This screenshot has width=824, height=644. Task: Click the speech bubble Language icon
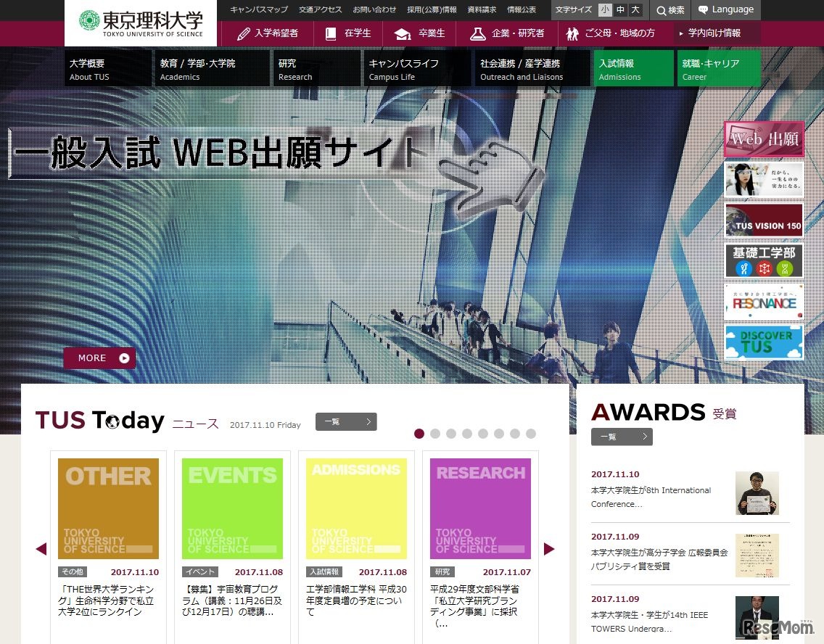pyautogui.click(x=703, y=9)
